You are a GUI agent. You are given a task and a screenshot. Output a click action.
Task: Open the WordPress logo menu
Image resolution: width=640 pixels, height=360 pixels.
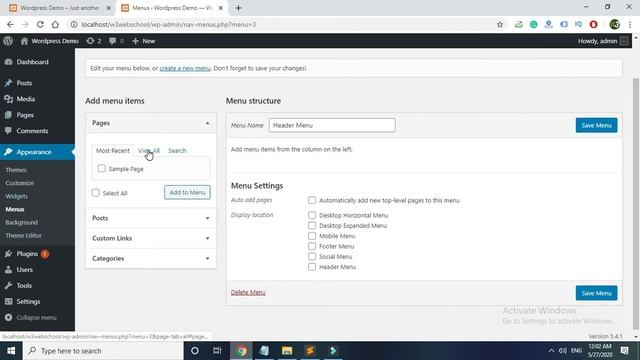coord(8,41)
